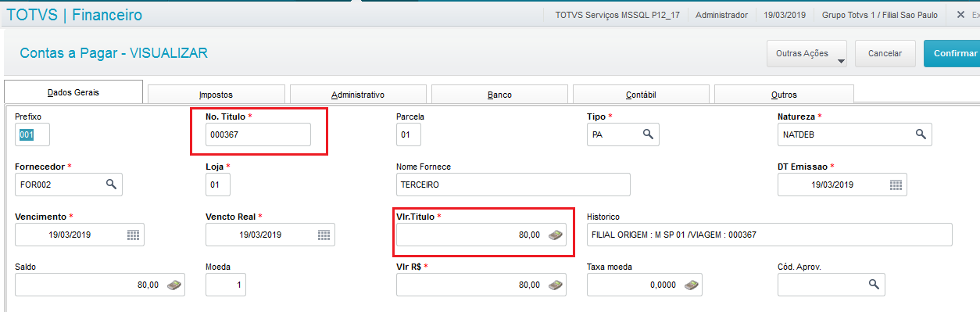This screenshot has height=312, width=980.
Task: Click the money icon in Saldo field
Action: click(x=173, y=285)
